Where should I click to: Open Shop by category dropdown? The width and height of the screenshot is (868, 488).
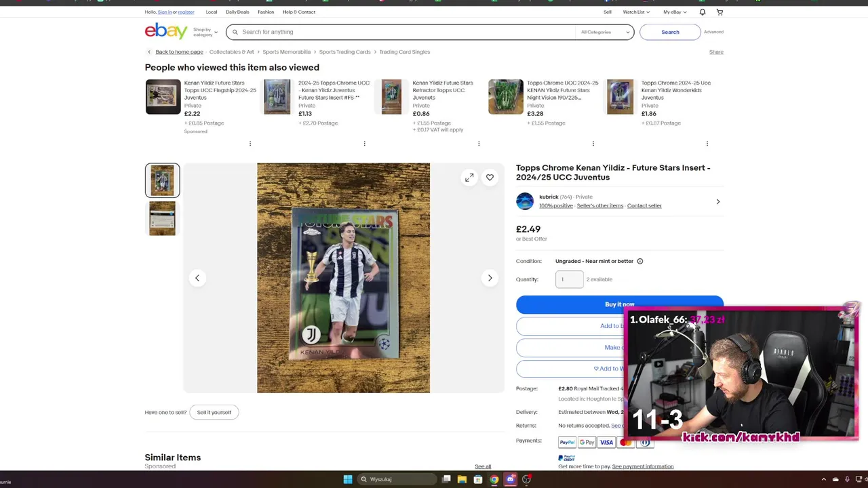coord(205,32)
